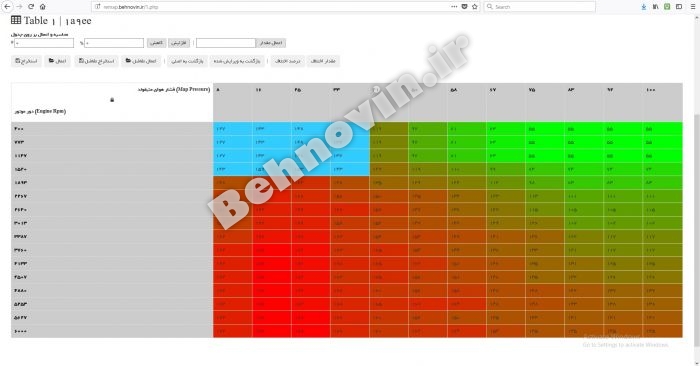Screen dimensions: 700x366
Task: Select the 3013 RPM row header
Action: point(112,223)
